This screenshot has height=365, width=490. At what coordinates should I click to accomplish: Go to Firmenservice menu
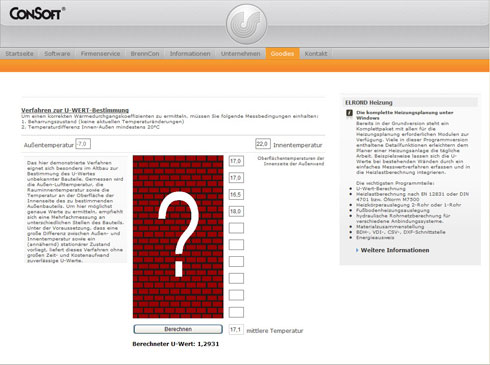coord(100,54)
